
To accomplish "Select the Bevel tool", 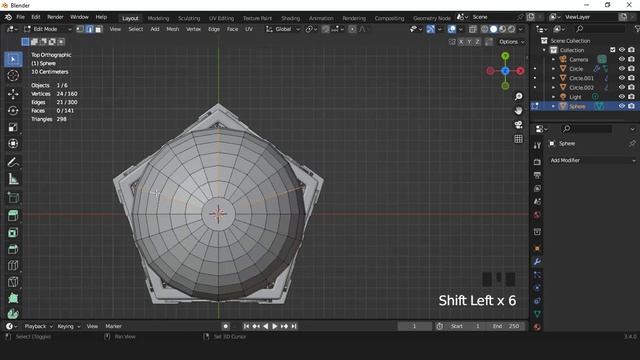I will (x=13, y=249).
